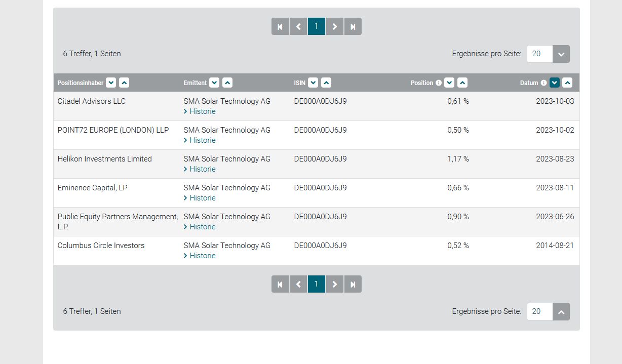
Task: Click the bottom results-per-page value field
Action: (x=539, y=311)
